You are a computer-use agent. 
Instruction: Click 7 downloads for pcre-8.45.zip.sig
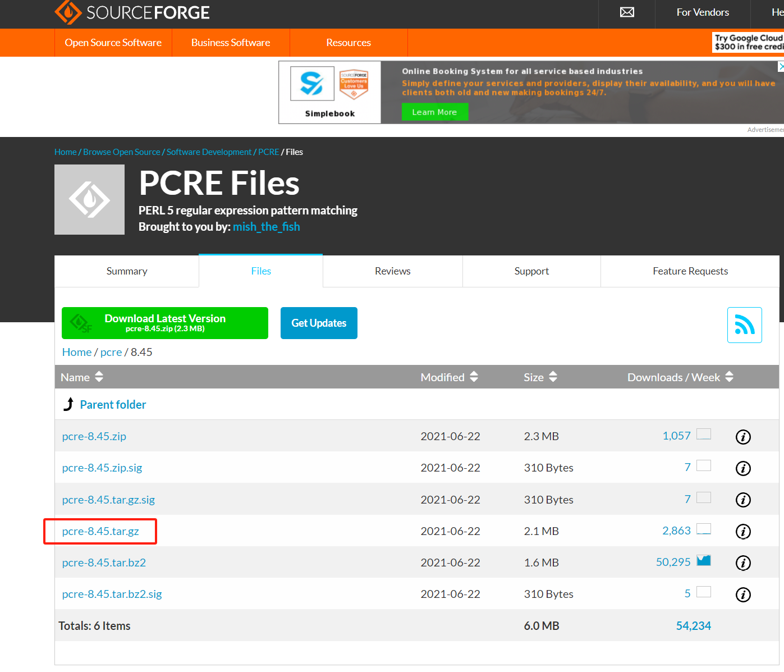(x=687, y=468)
